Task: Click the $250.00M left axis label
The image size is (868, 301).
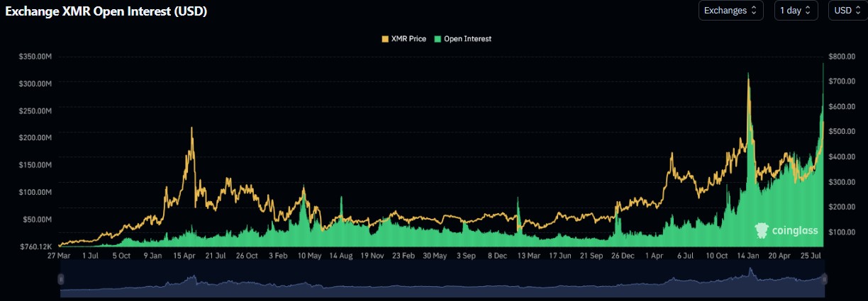Action: click(36, 110)
